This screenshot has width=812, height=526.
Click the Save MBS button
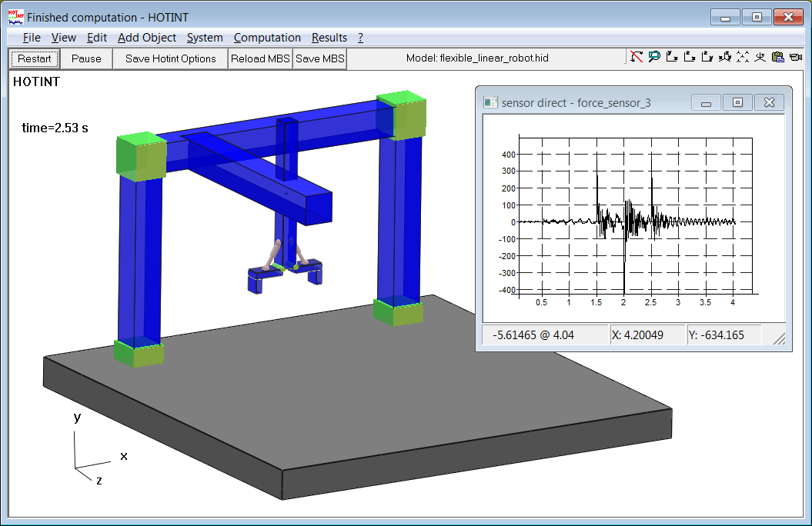coord(319,58)
